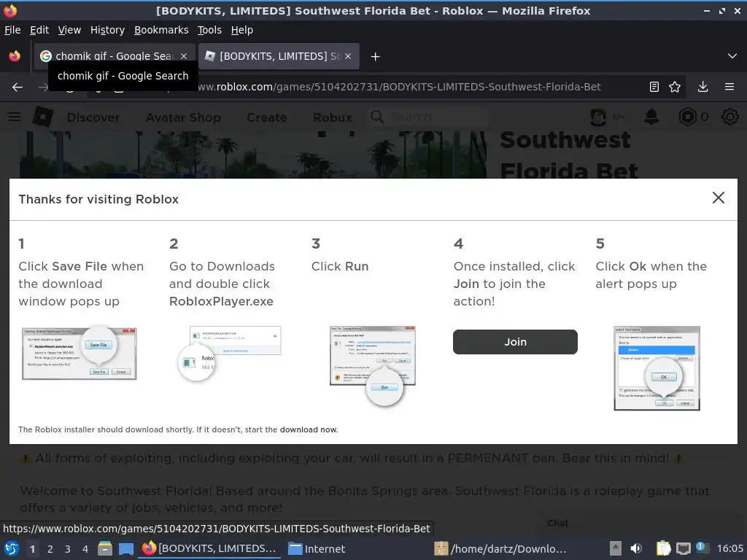
Task: Switch to workspace 2
Action: 50,549
